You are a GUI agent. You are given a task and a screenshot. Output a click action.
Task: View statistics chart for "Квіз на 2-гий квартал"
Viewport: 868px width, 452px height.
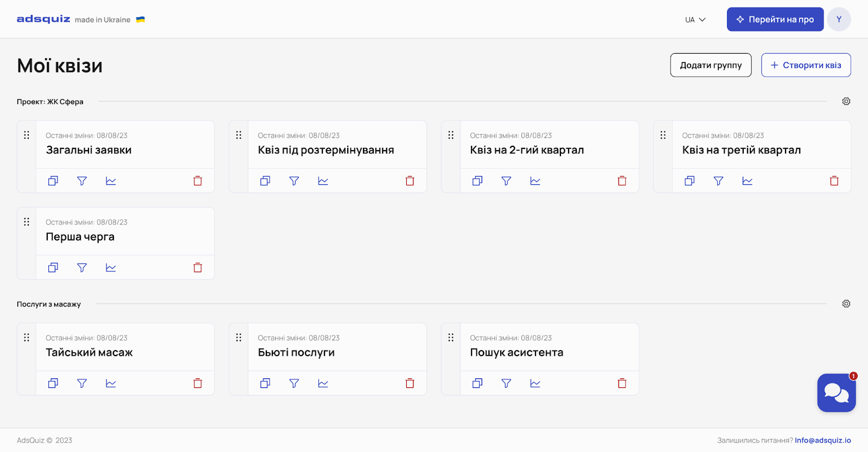(x=535, y=181)
